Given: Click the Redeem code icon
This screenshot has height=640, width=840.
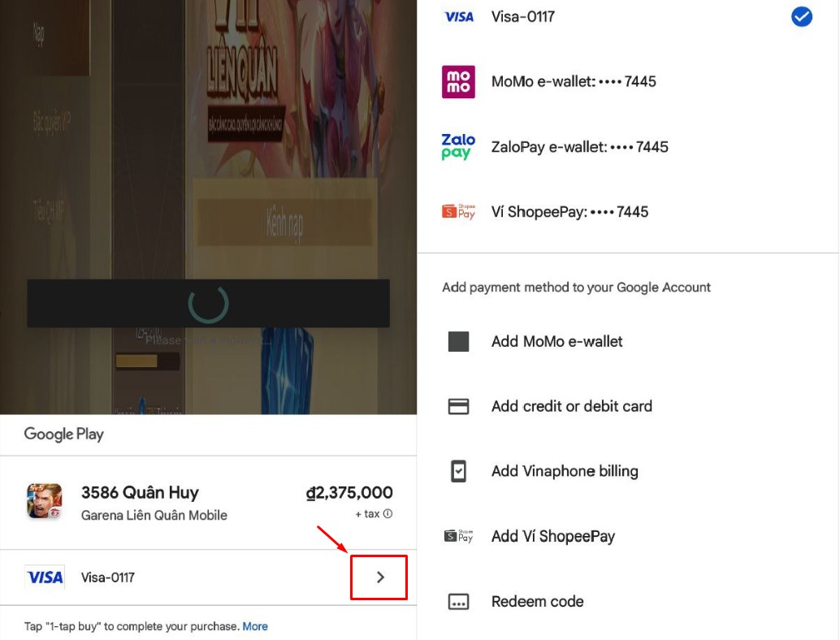Looking at the screenshot, I should pos(458,602).
